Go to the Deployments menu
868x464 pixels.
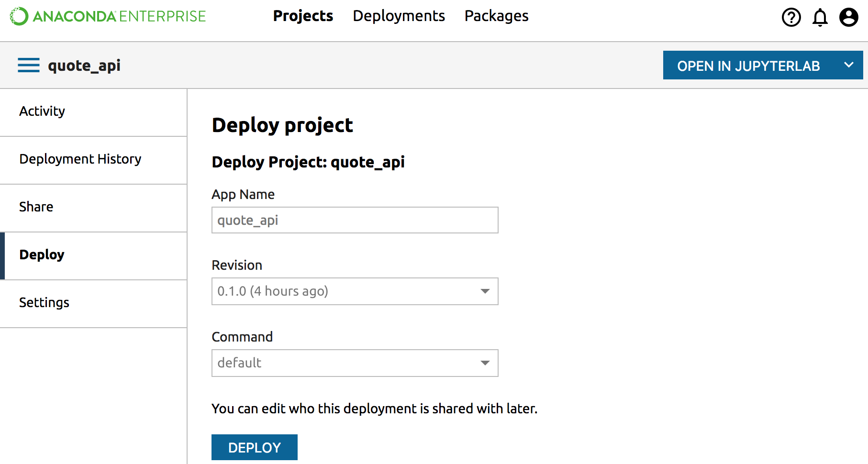(399, 16)
